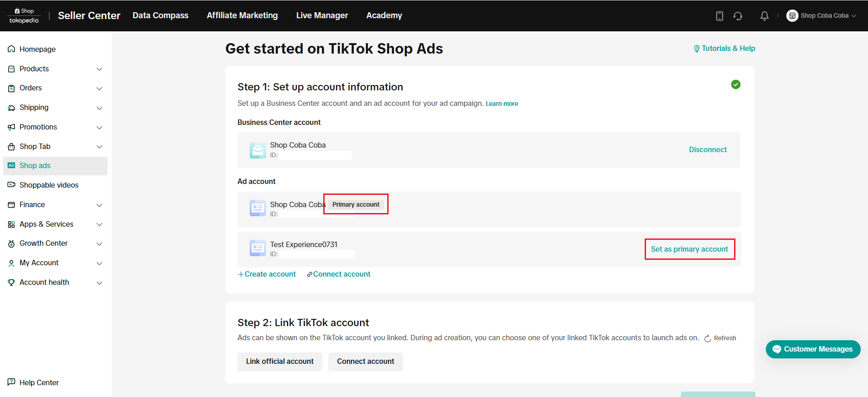Click the Create account link
Image resolution: width=868 pixels, height=397 pixels.
point(267,274)
